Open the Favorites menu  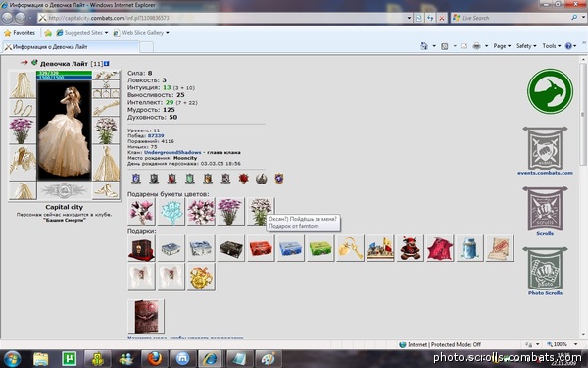20,33
